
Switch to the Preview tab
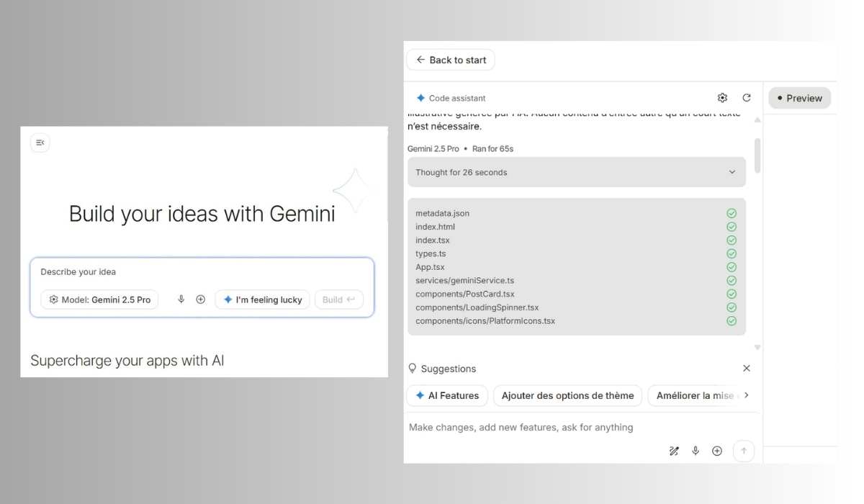click(799, 98)
